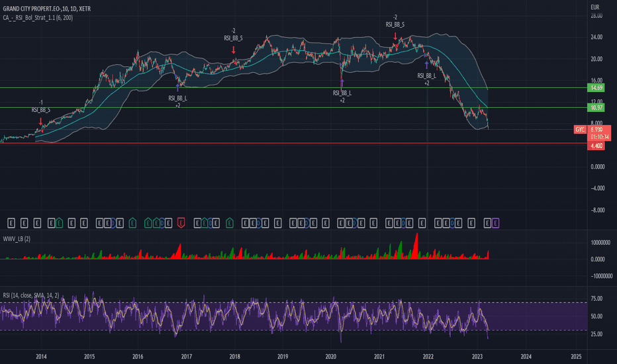Click the 10000000 volume axis value

(x=600, y=243)
